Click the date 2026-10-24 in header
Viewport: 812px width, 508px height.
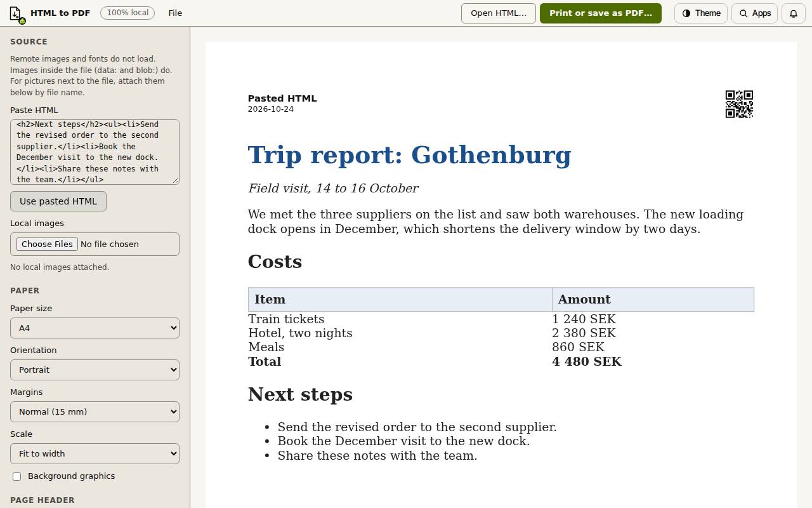pyautogui.click(x=271, y=109)
